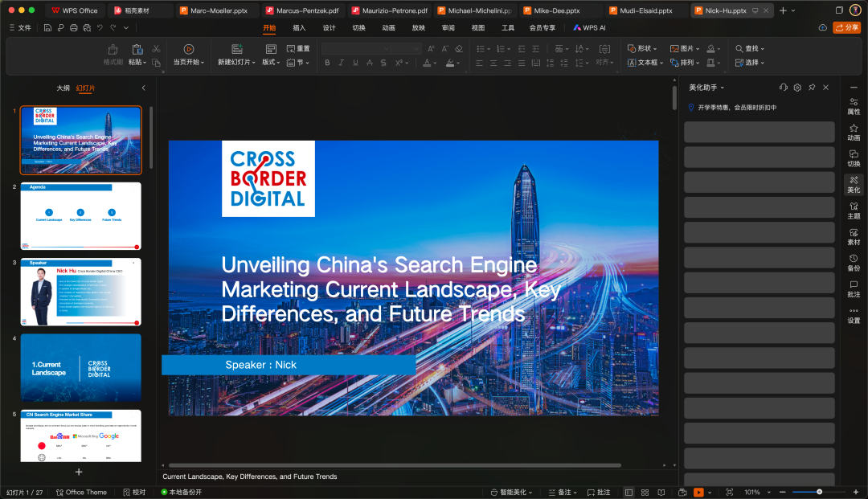Open Print Preview from quick toolbar

[87, 27]
